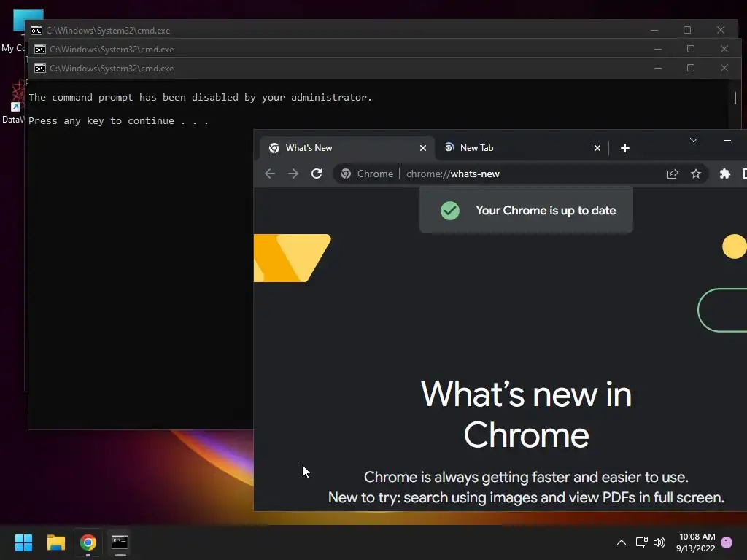The image size is (747, 560).
Task: Reload the What's New page
Action: pos(317,174)
